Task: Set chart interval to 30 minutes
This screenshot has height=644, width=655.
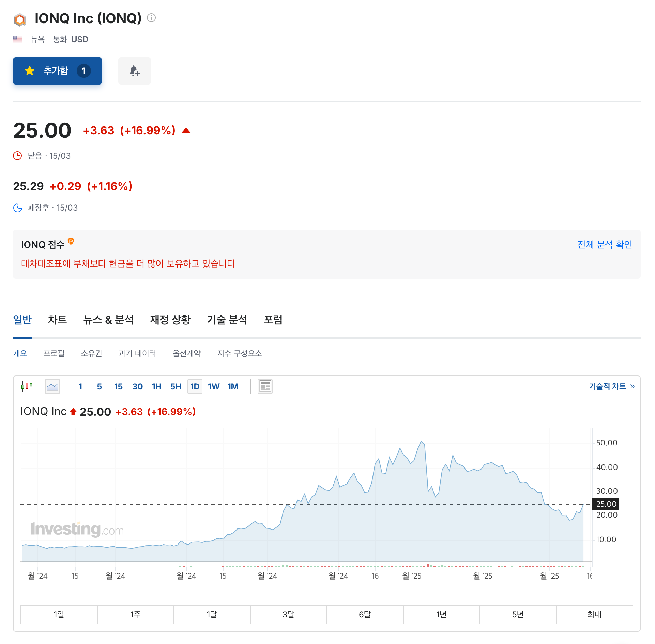Action: pyautogui.click(x=137, y=387)
